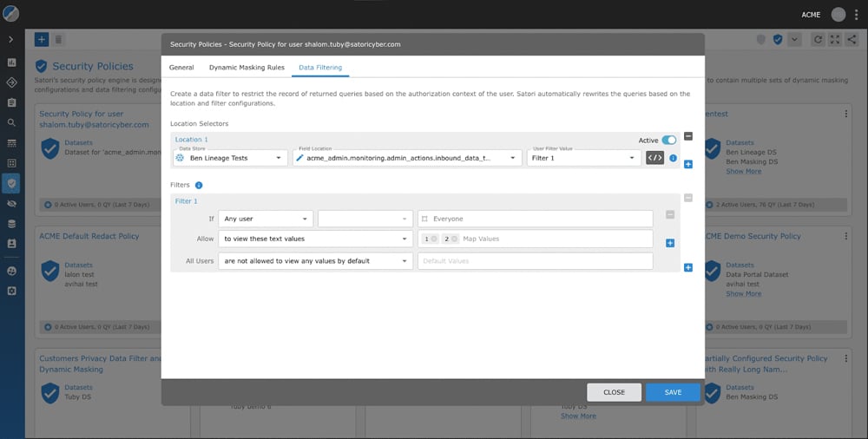Open the 'to view these text values' dropdown

315,239
